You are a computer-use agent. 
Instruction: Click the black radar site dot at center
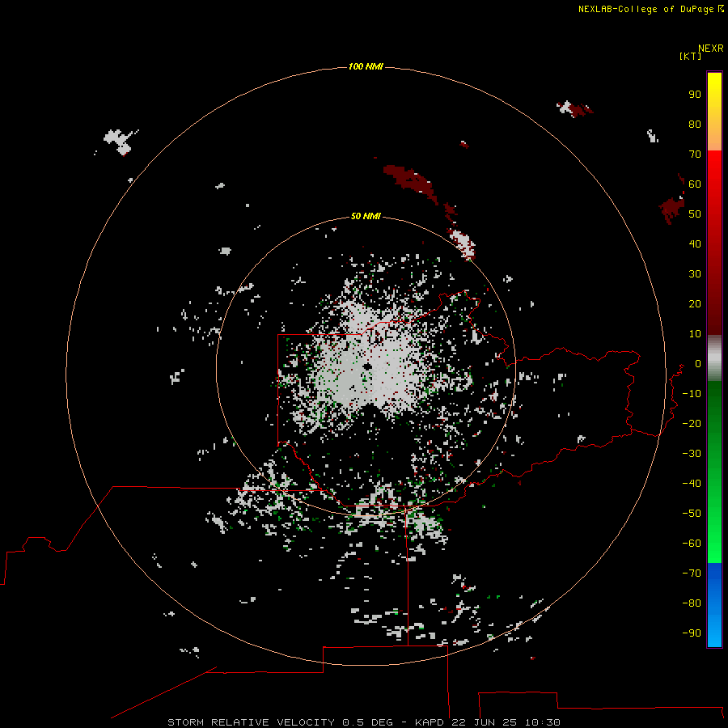click(367, 366)
